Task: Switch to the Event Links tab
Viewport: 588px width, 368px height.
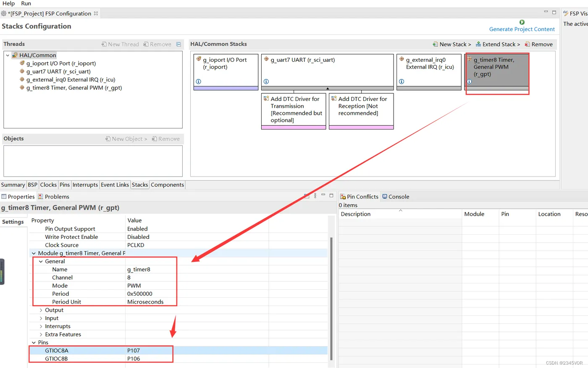Action: tap(115, 185)
